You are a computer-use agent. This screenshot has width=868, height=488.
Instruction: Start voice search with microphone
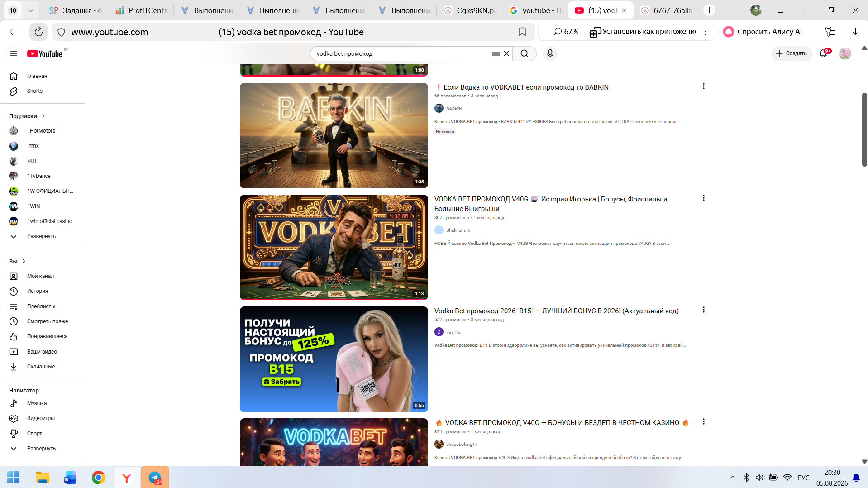(x=550, y=53)
